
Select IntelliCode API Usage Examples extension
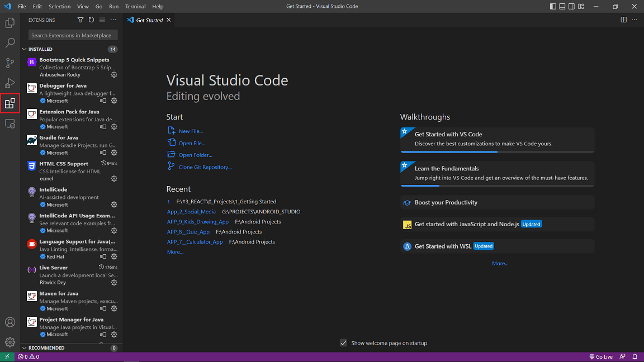coord(72,223)
